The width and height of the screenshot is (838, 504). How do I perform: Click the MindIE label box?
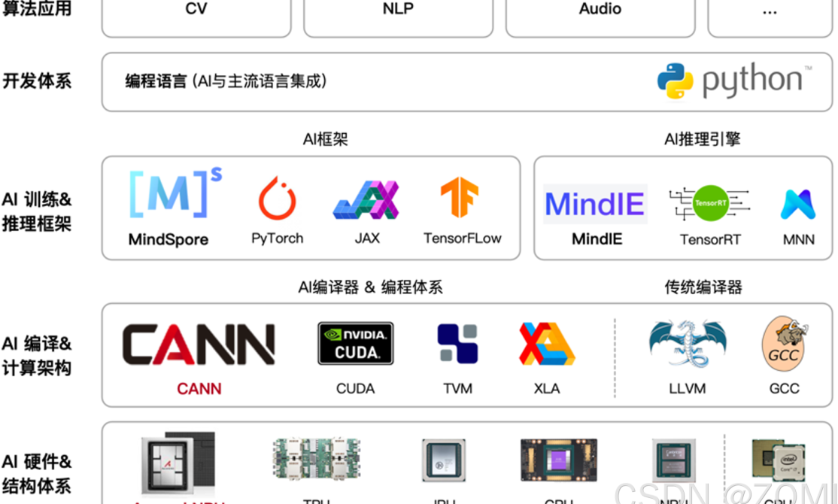point(594,204)
